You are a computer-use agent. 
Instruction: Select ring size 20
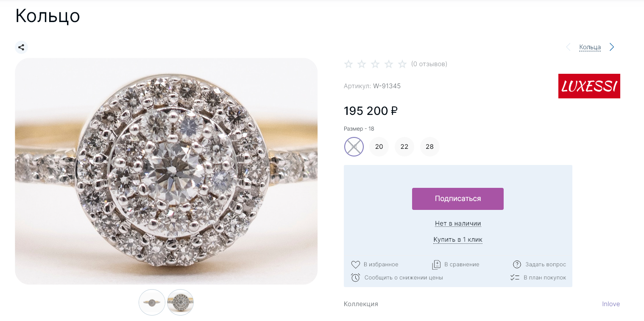pos(379,147)
